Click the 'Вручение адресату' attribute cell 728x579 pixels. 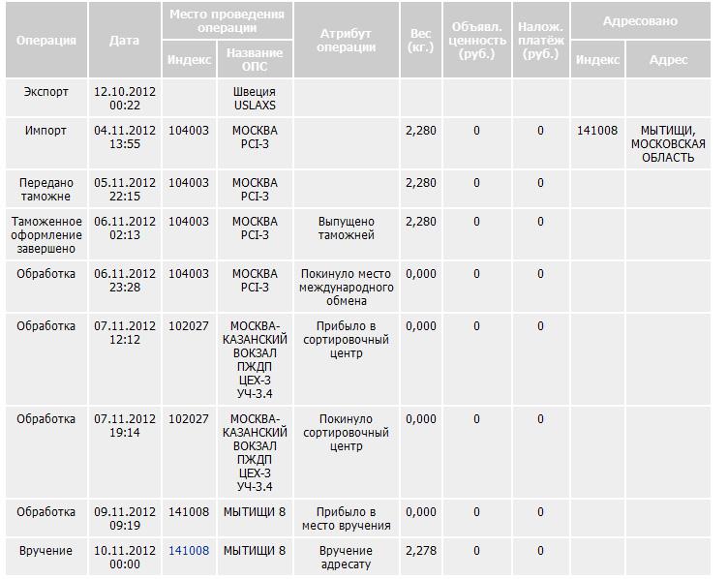click(x=346, y=558)
